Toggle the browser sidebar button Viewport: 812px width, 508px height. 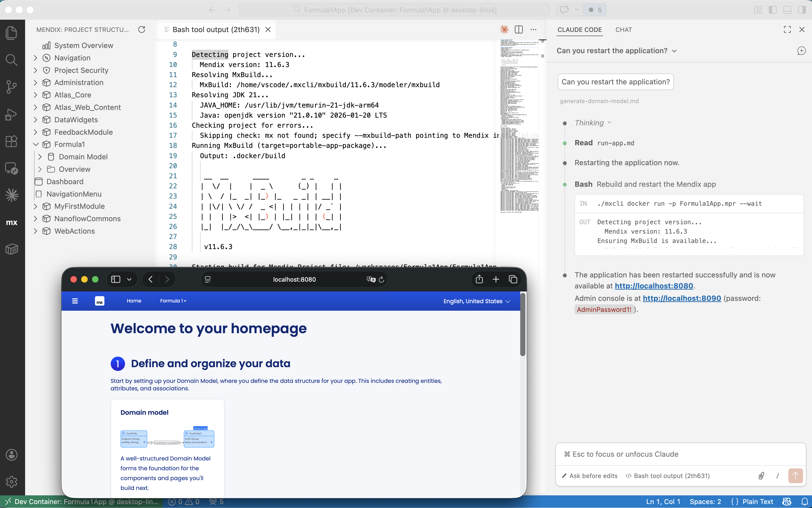(x=116, y=279)
